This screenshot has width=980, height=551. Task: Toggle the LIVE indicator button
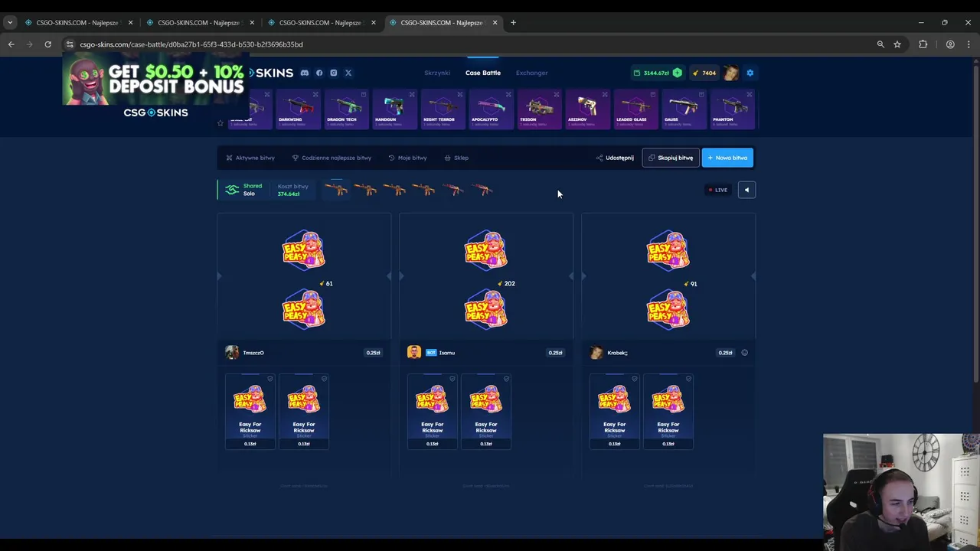pyautogui.click(x=718, y=190)
